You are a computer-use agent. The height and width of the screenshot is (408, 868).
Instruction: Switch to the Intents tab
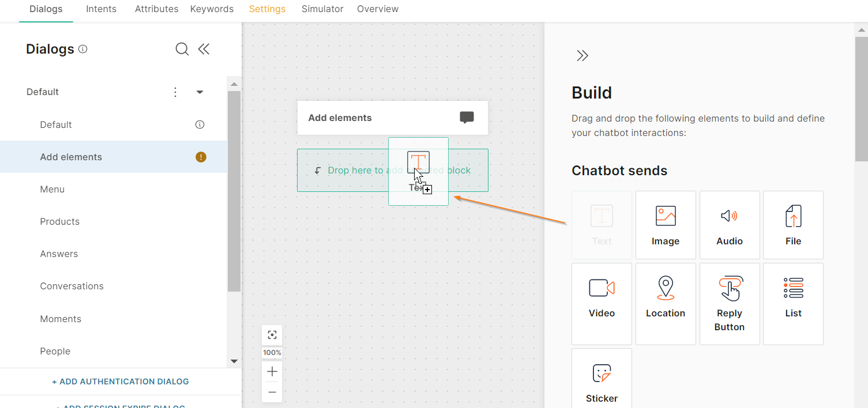click(x=101, y=9)
